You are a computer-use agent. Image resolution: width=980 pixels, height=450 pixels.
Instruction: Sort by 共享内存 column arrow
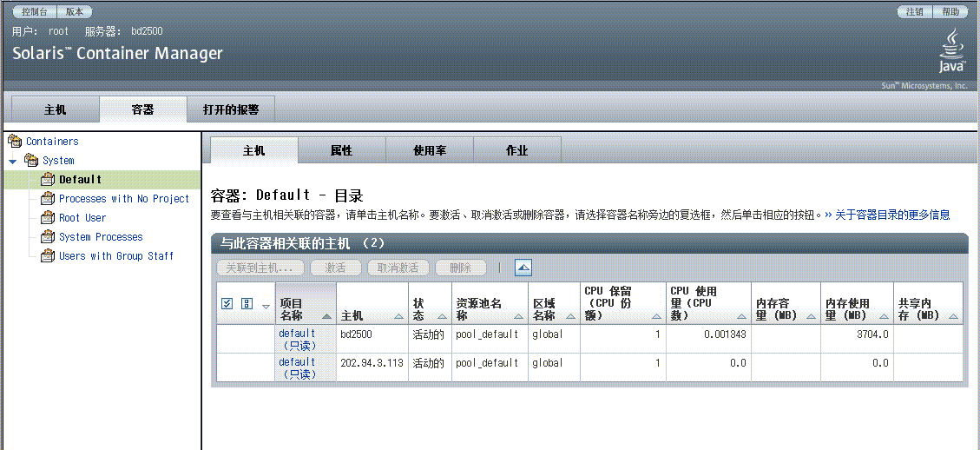[x=952, y=316]
